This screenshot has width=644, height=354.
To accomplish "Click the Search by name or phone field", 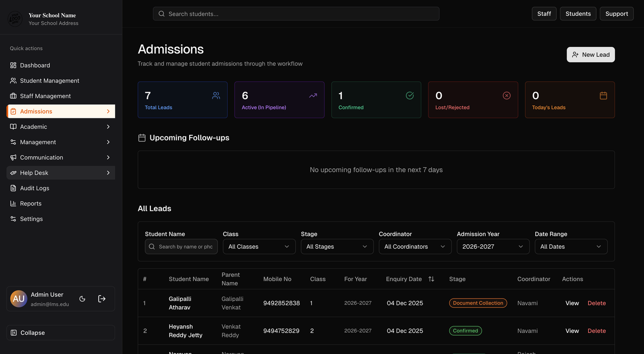I will tap(181, 247).
